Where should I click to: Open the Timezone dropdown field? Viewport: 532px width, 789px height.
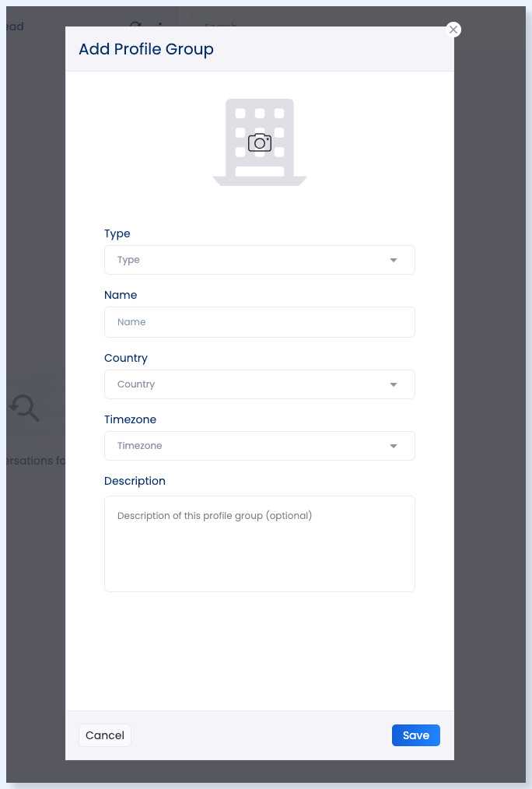[x=260, y=446]
